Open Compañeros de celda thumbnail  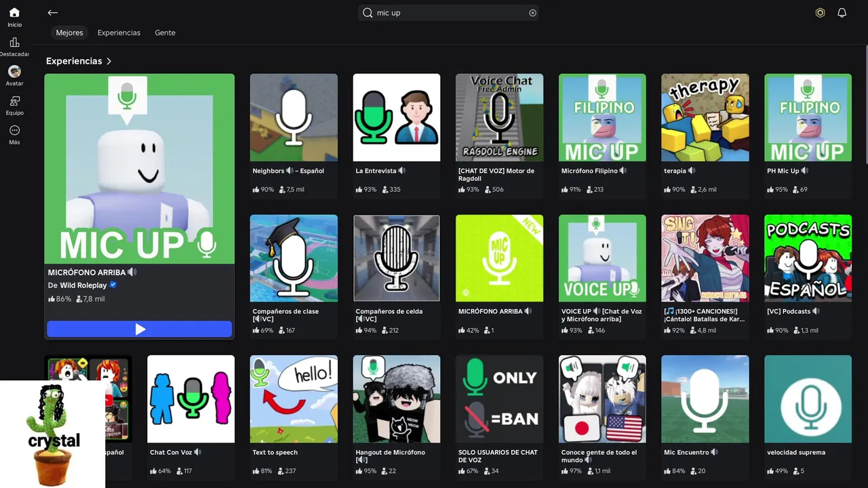point(397,258)
